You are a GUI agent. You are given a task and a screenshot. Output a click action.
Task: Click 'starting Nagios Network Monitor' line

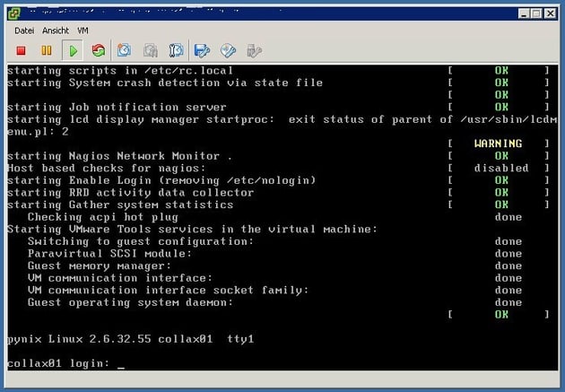point(119,156)
